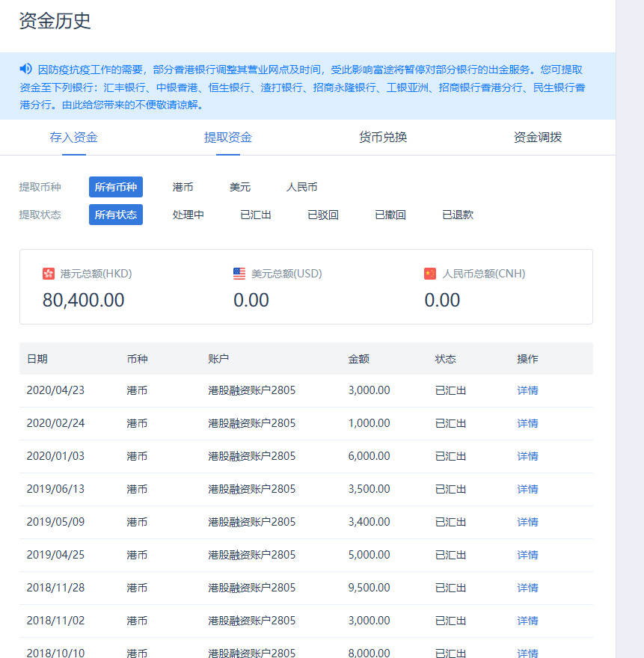Screen dimensions: 644x658
Task: Select the 所有币种 currency filter
Action: [116, 187]
